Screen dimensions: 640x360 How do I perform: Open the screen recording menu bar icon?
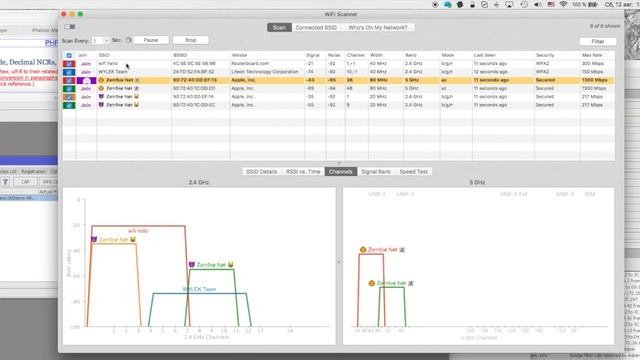click(x=435, y=4)
